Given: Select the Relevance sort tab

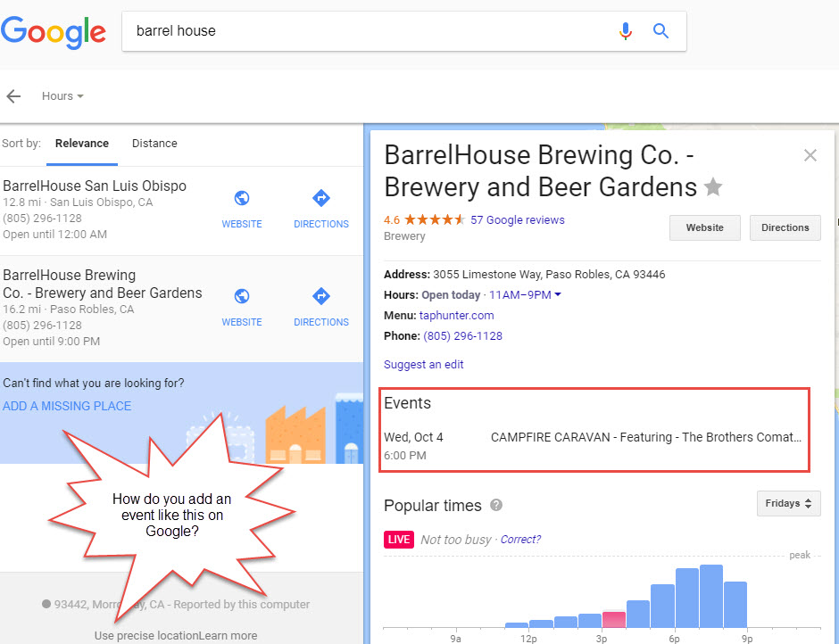Looking at the screenshot, I should pyautogui.click(x=82, y=144).
